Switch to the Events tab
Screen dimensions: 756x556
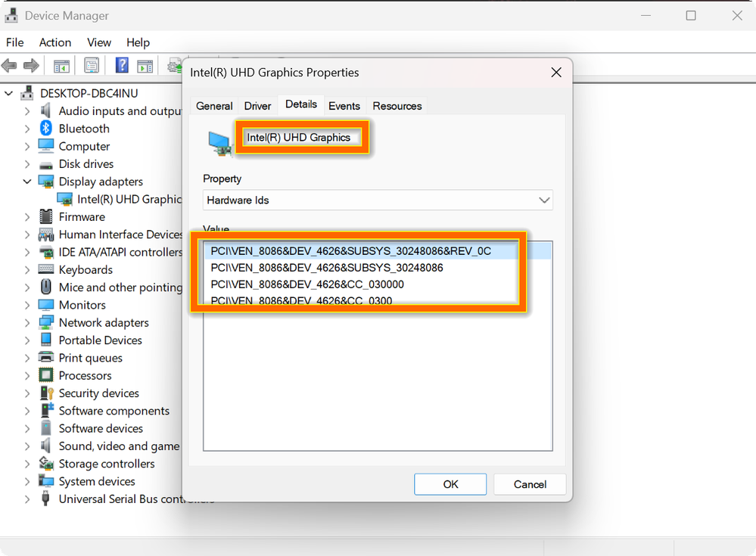coord(344,106)
